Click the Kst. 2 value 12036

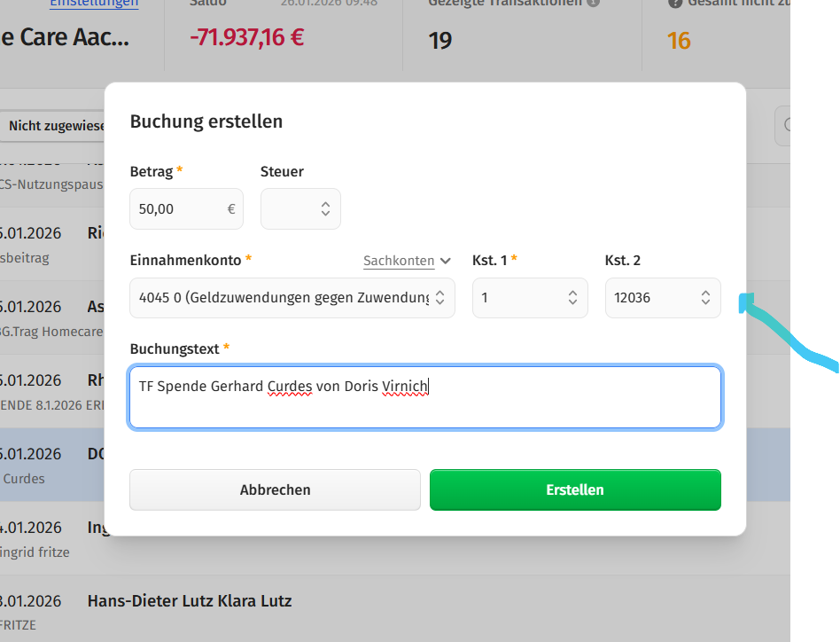[x=633, y=298]
